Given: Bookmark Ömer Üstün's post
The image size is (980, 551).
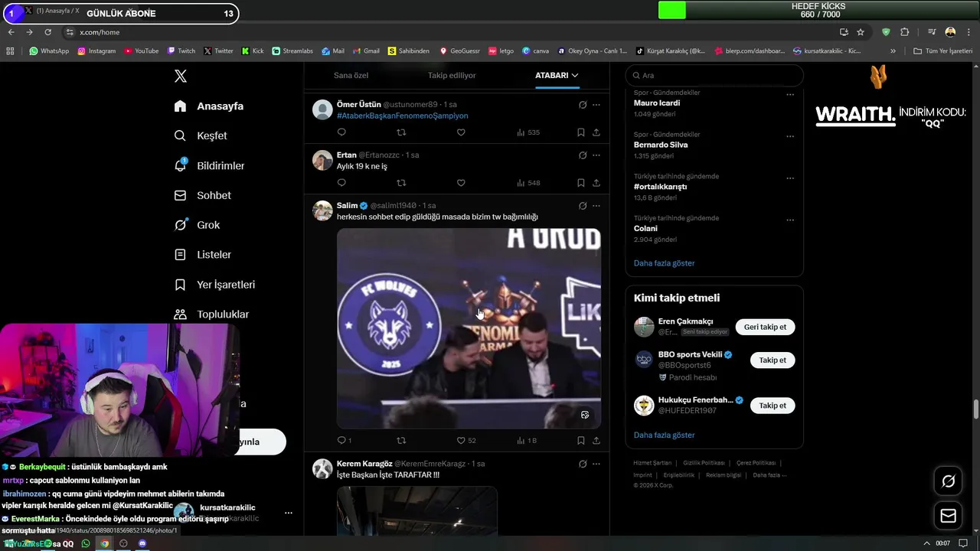Looking at the screenshot, I should [x=581, y=132].
